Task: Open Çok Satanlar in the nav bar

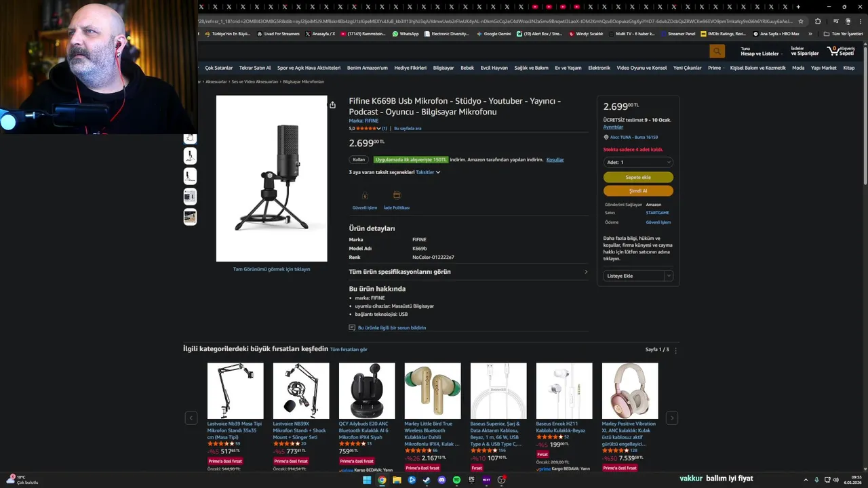Action: (x=219, y=68)
